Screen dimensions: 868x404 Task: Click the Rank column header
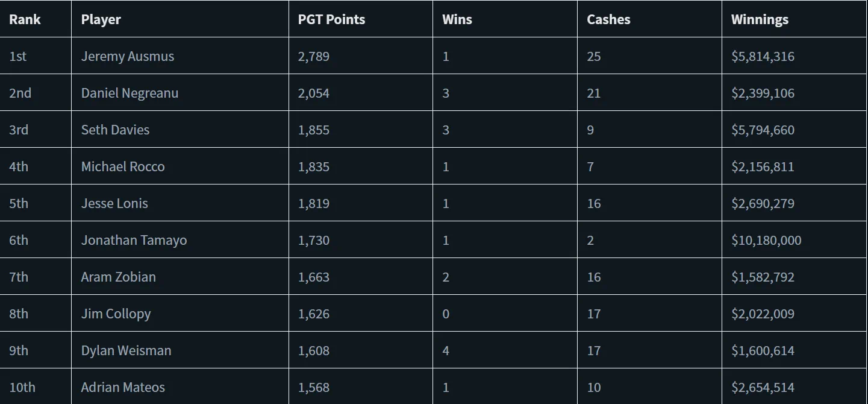coord(25,19)
